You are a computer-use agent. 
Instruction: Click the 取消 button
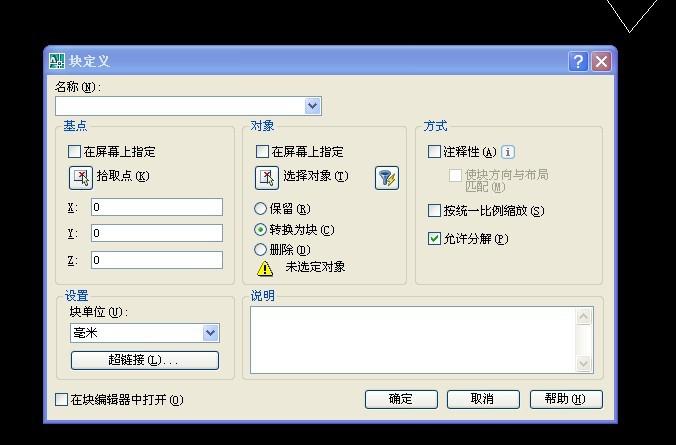pos(482,399)
